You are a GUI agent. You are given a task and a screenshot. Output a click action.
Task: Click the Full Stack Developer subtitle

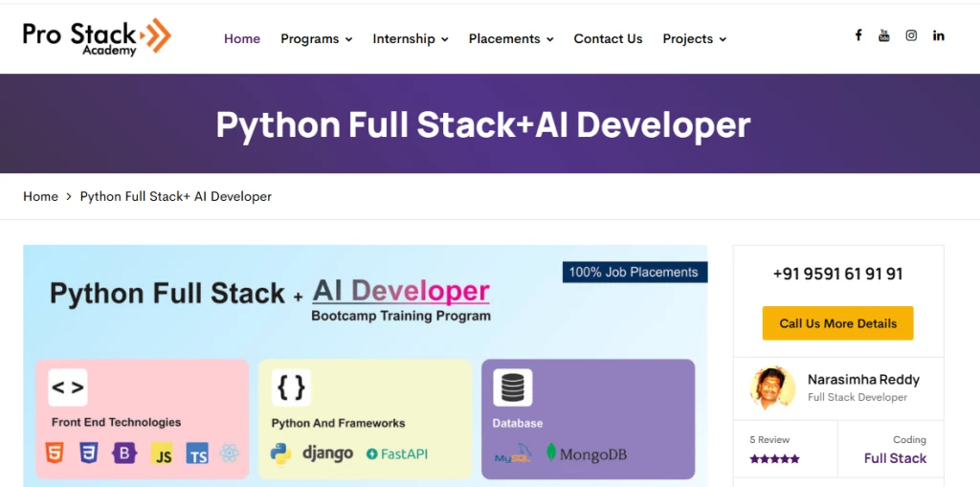[857, 397]
